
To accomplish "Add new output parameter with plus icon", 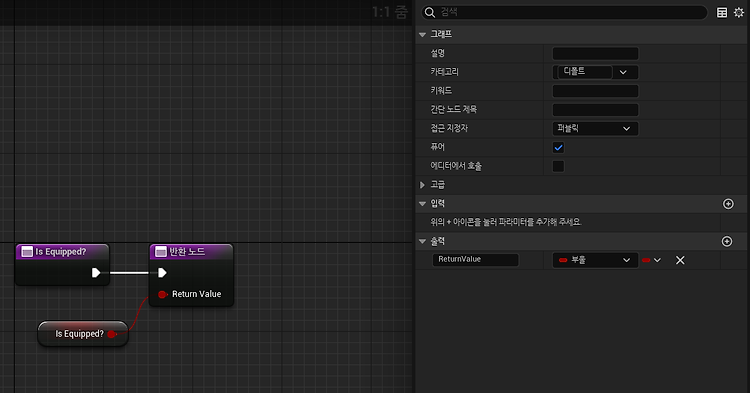I will pos(727,241).
